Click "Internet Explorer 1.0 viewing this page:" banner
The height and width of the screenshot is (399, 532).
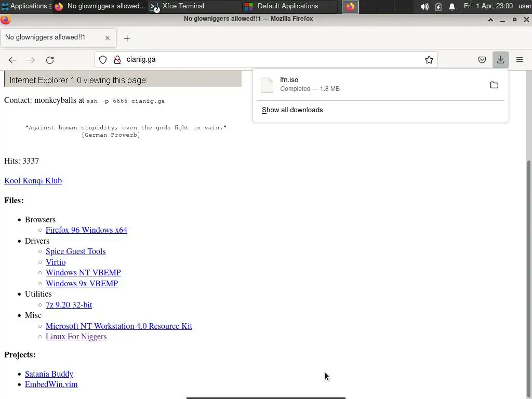pyautogui.click(x=123, y=79)
